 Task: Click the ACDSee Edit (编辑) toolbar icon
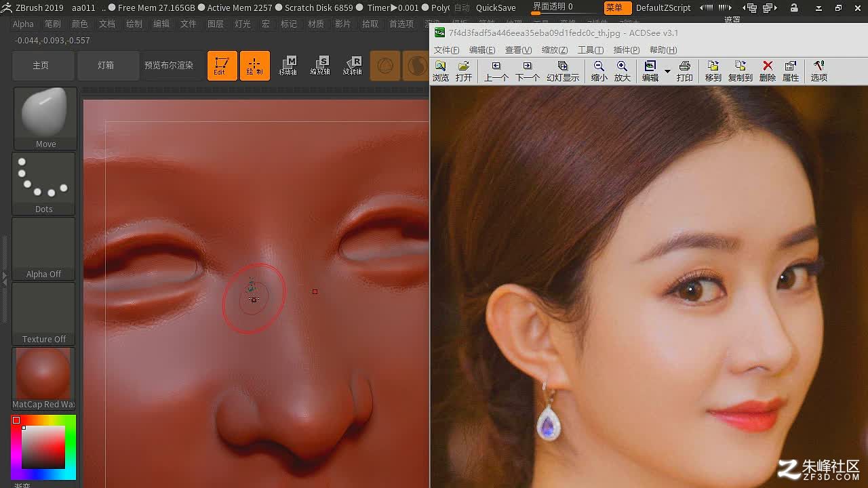pyautogui.click(x=650, y=71)
